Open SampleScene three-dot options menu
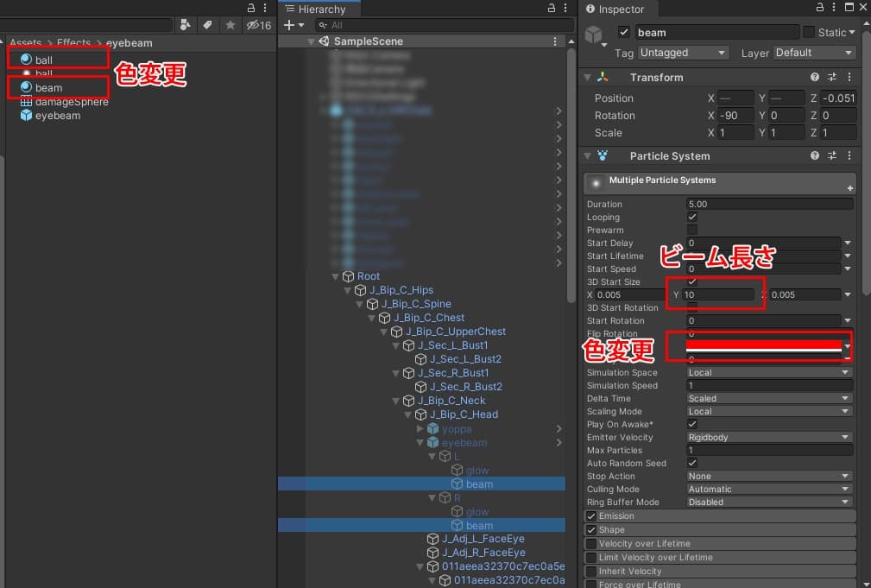Image resolution: width=871 pixels, height=588 pixels. [x=555, y=41]
